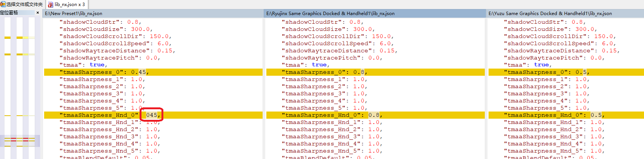Close the 定位窗格 location pane
The width and height of the screenshot is (644, 159).
pos(38,13)
